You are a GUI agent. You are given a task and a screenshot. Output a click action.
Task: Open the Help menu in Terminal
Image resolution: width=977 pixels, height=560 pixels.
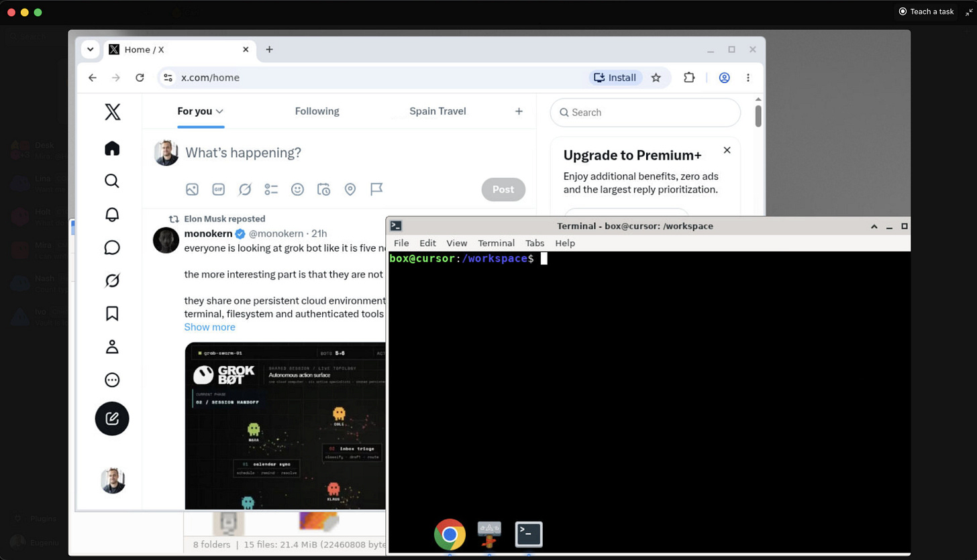click(x=565, y=243)
